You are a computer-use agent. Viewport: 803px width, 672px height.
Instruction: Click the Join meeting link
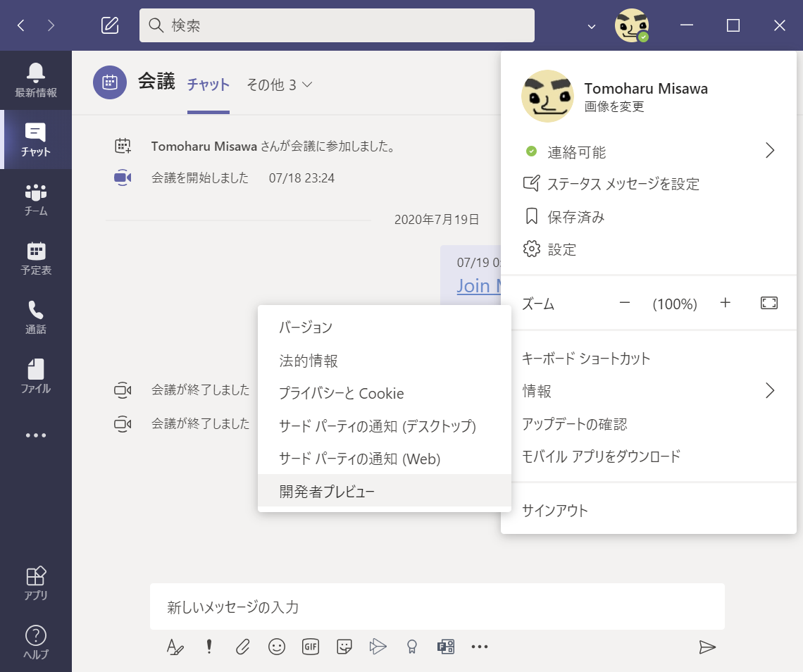[x=478, y=286]
